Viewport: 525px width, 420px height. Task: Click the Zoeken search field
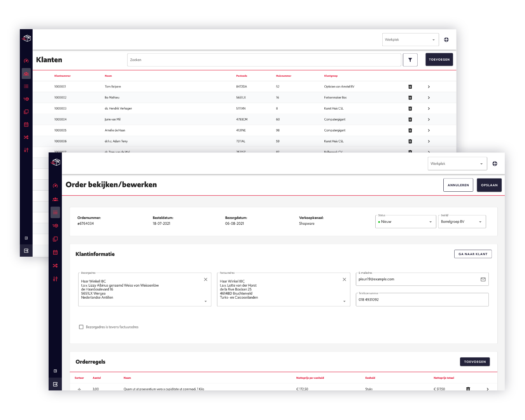264,60
